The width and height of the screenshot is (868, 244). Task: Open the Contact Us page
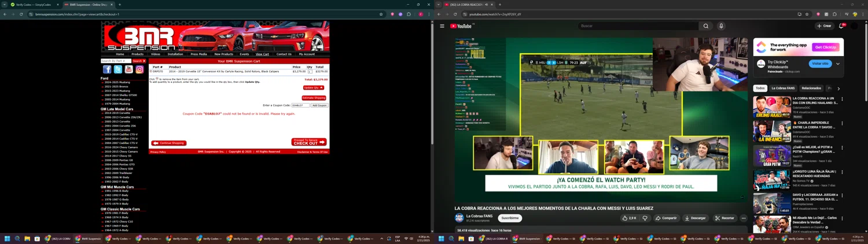click(x=284, y=54)
